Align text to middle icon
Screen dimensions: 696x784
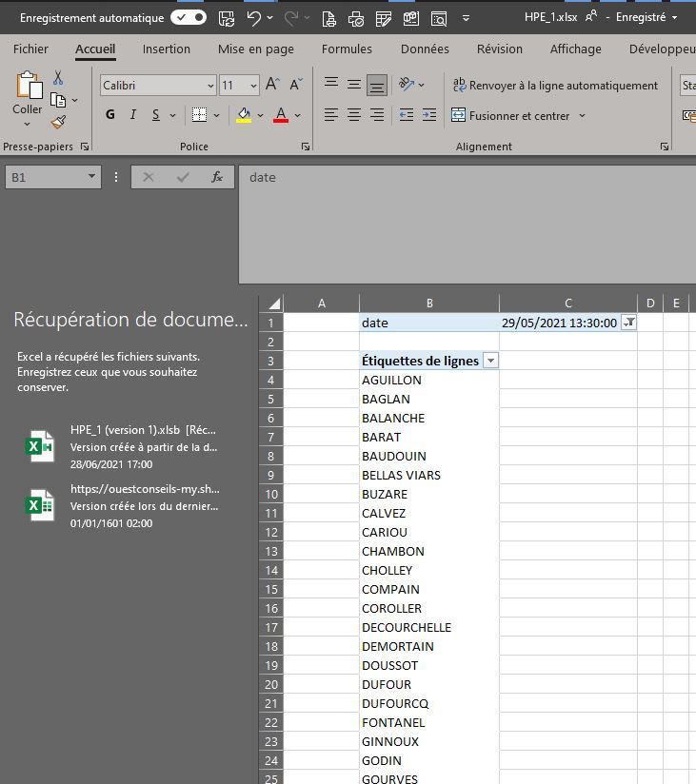click(x=354, y=85)
